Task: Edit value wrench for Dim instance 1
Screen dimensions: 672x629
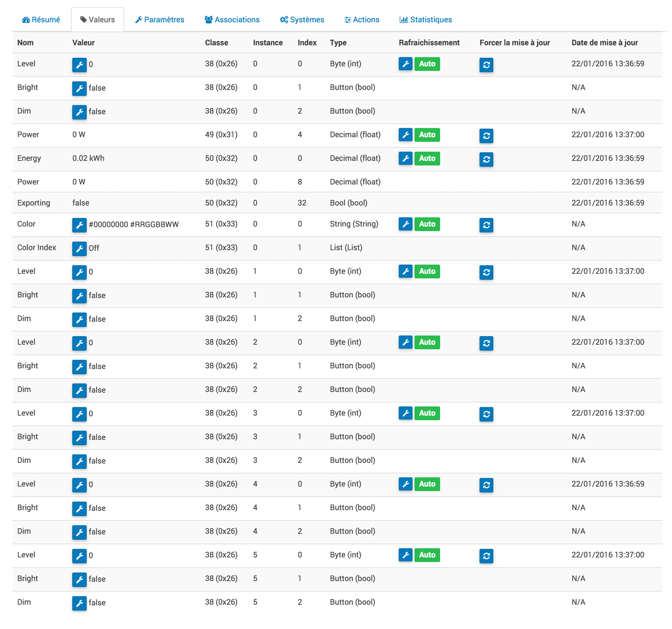Action: click(79, 319)
